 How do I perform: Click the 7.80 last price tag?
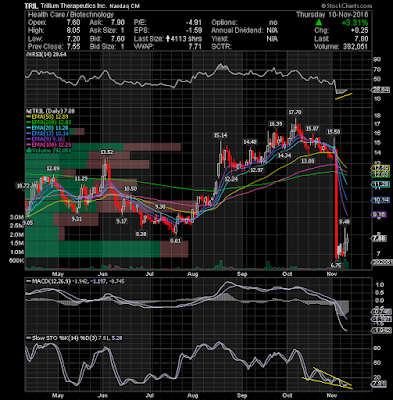(x=379, y=238)
